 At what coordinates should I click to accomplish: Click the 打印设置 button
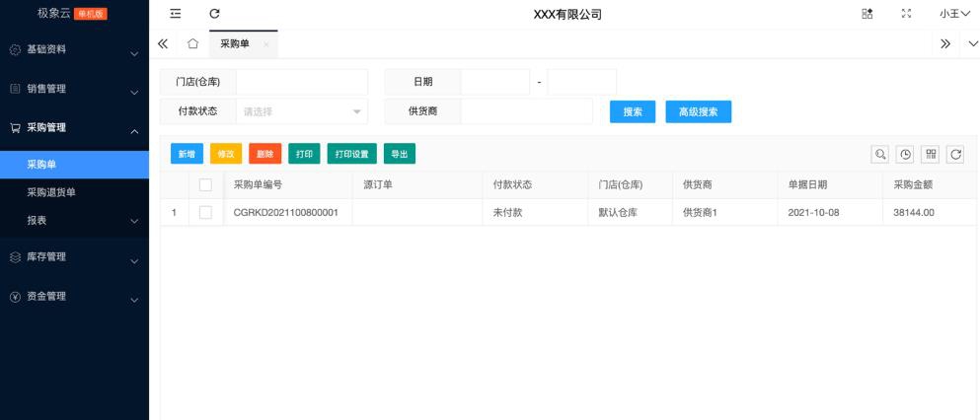[352, 154]
